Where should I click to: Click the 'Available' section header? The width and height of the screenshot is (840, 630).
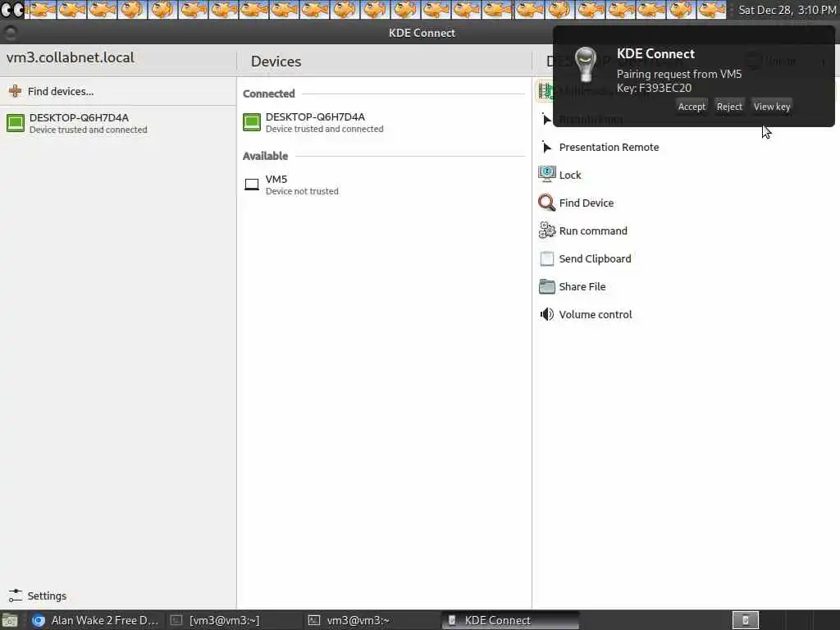pyautogui.click(x=265, y=156)
